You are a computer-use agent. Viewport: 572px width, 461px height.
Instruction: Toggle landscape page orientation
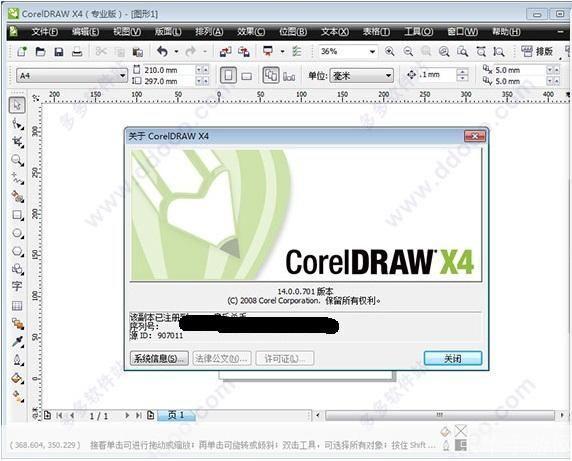pos(247,76)
